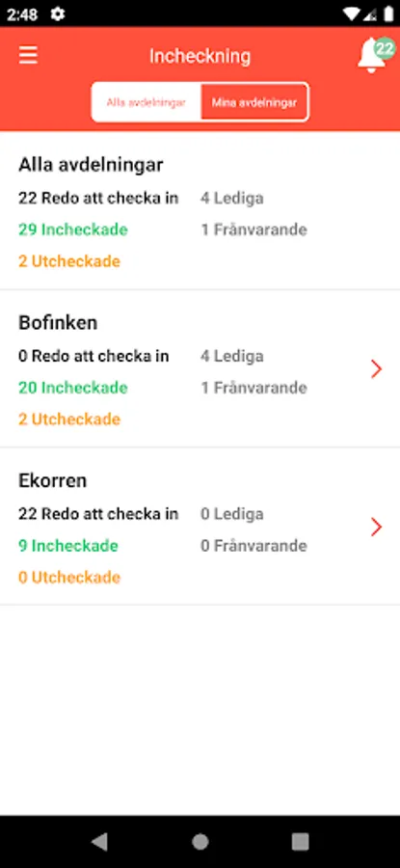Tap 2 Utcheckade under Bofinken
The height and width of the screenshot is (868, 400).
pyautogui.click(x=69, y=420)
